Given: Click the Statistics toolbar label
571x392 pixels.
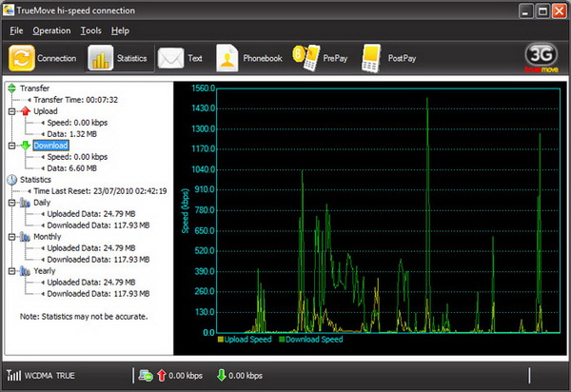Looking at the screenshot, I should point(132,58).
